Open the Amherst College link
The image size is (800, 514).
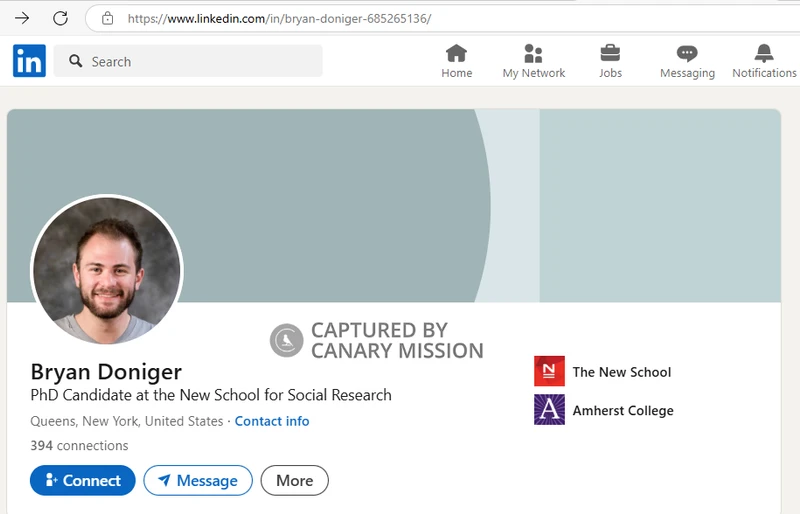point(623,410)
